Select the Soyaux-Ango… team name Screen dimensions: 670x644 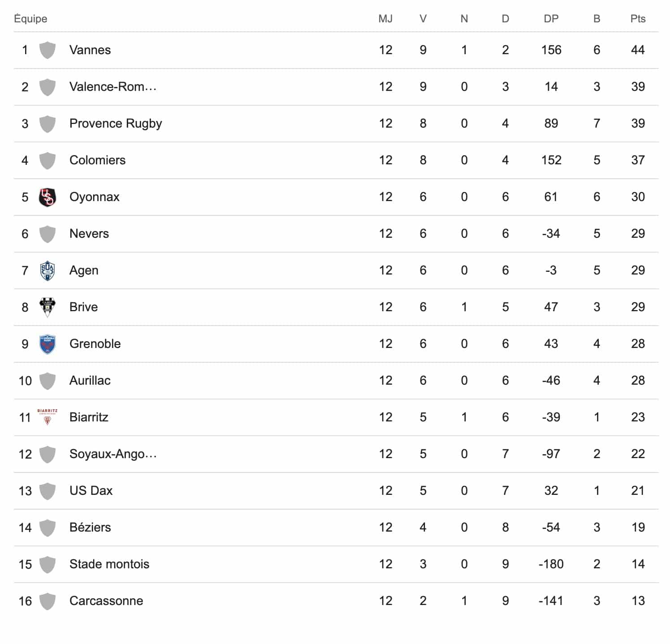coord(113,454)
